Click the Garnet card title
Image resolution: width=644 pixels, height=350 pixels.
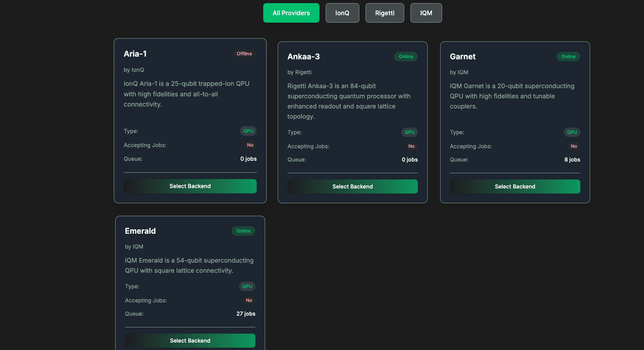click(462, 57)
